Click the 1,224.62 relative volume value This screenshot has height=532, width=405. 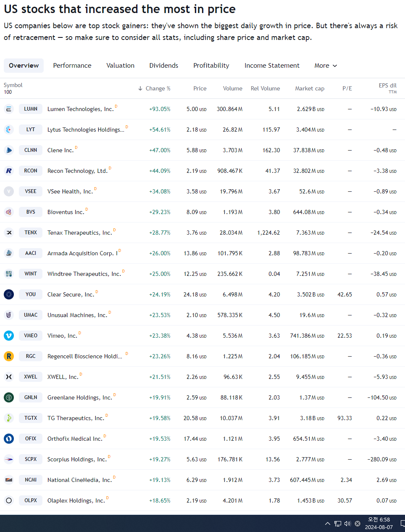click(268, 233)
